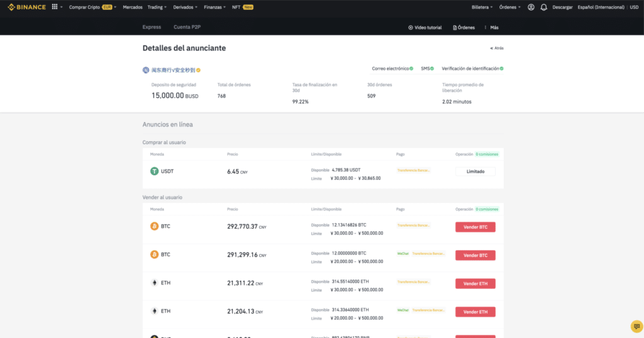The width and height of the screenshot is (644, 338).
Task: Open the NFT New menu item
Action: click(x=243, y=7)
